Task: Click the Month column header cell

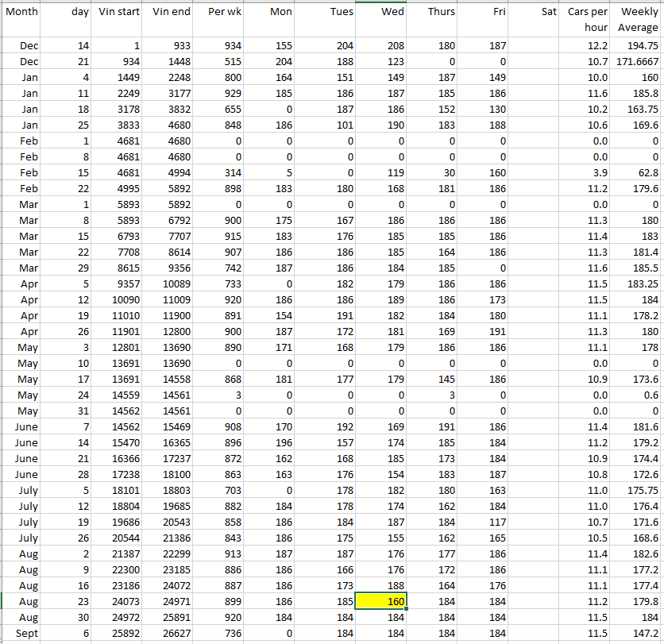Action: click(24, 12)
